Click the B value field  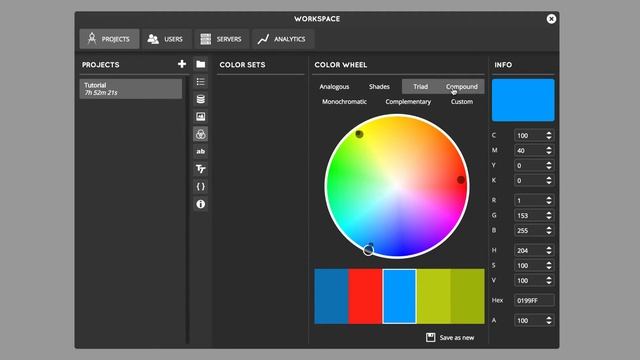click(534, 231)
